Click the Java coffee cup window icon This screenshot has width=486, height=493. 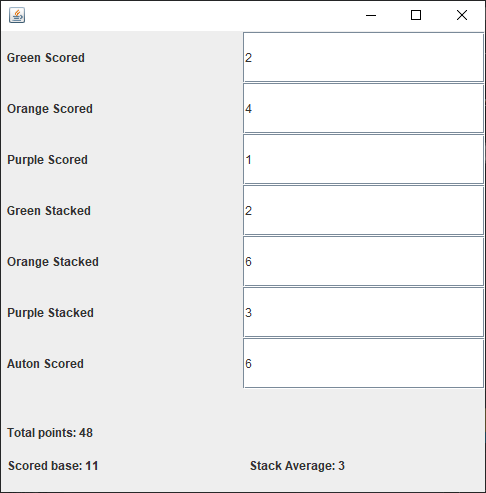click(x=17, y=15)
